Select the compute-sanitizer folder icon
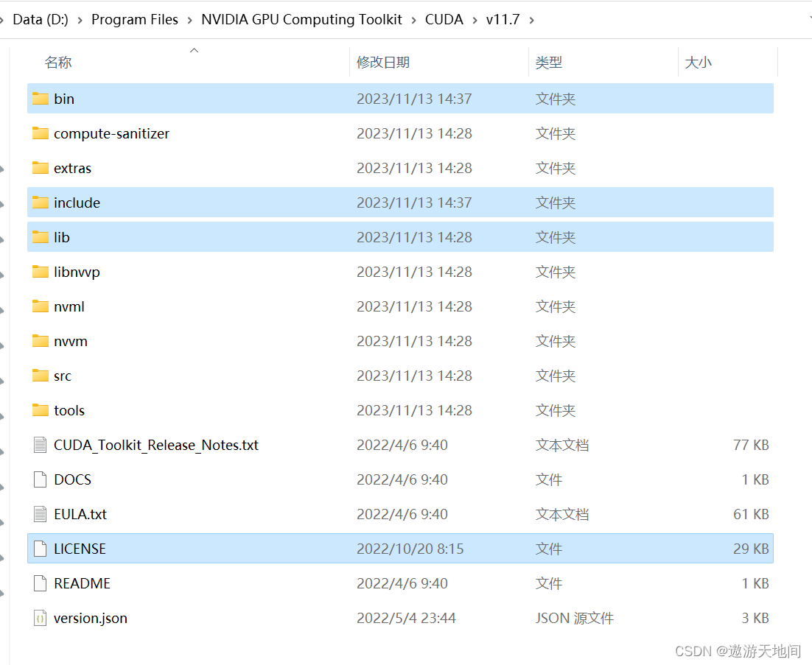Screen dimensions: 812x665 coord(41,133)
